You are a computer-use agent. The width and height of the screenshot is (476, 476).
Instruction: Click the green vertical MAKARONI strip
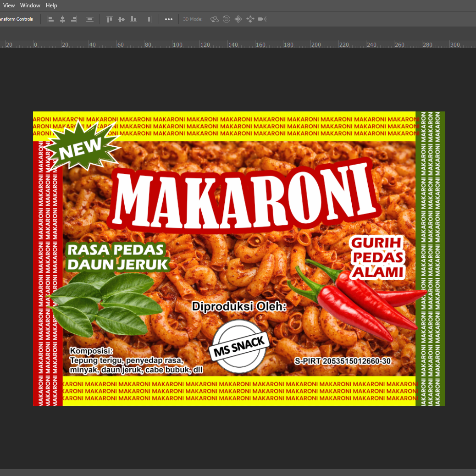(x=430, y=258)
